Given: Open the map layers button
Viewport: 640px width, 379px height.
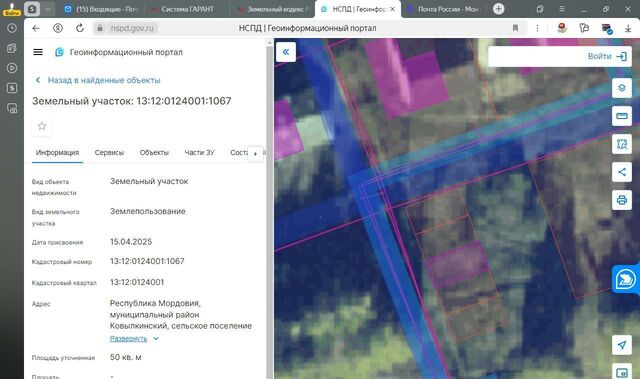Looking at the screenshot, I should tap(622, 88).
